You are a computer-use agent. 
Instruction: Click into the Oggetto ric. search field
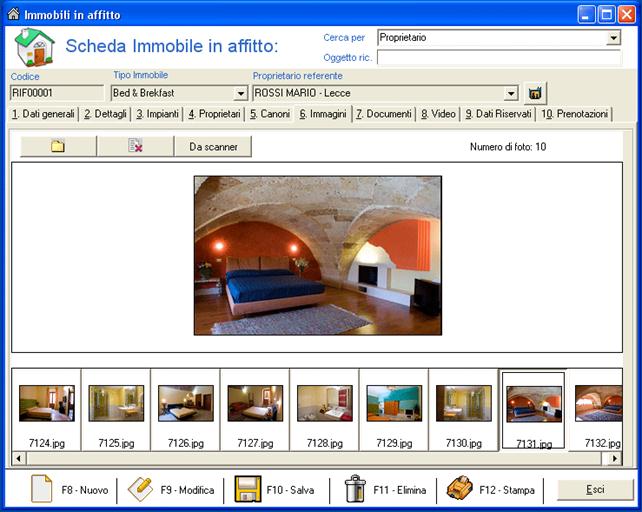pyautogui.click(x=499, y=58)
